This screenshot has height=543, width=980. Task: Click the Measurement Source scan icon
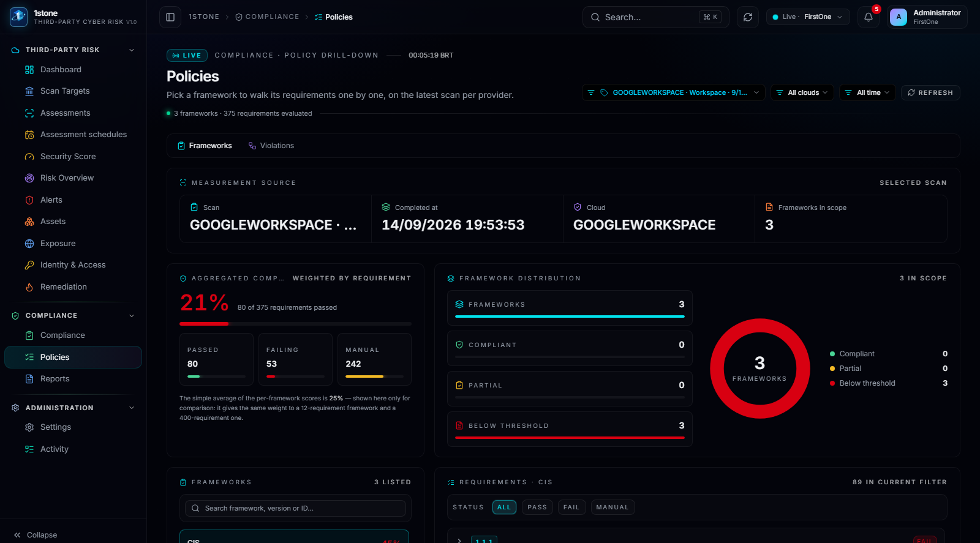click(183, 183)
